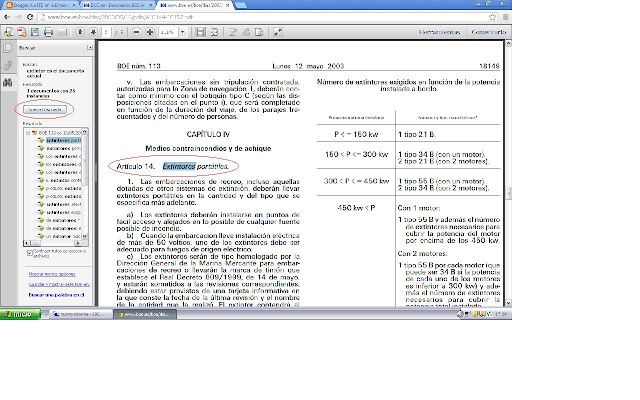This screenshot has width=640, height=400.
Task: Click the Buscar panel options button
Action: pos(90,48)
